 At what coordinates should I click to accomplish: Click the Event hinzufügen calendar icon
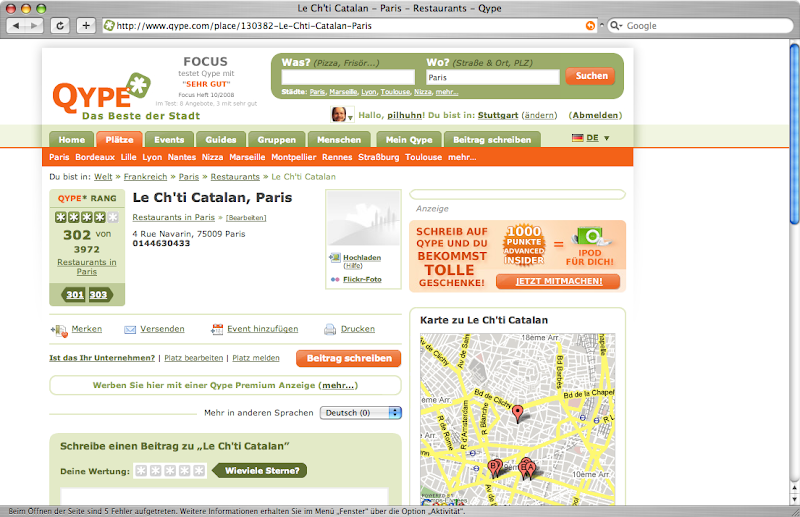217,329
